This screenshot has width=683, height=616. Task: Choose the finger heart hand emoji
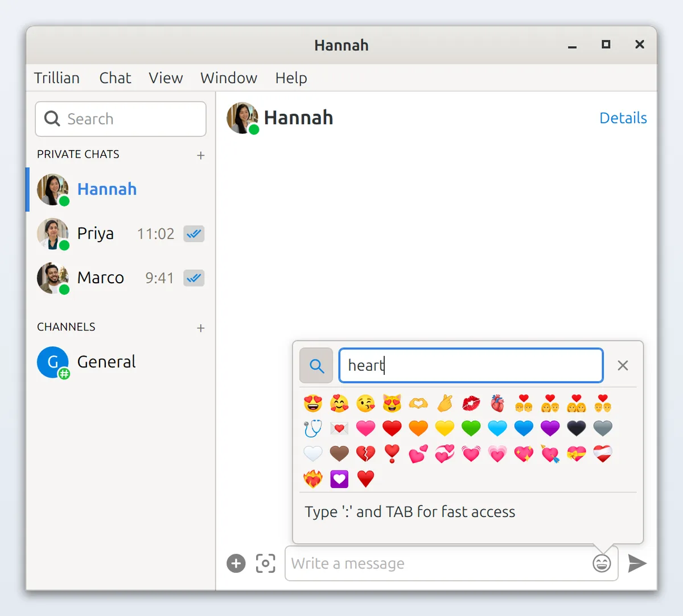pos(445,403)
